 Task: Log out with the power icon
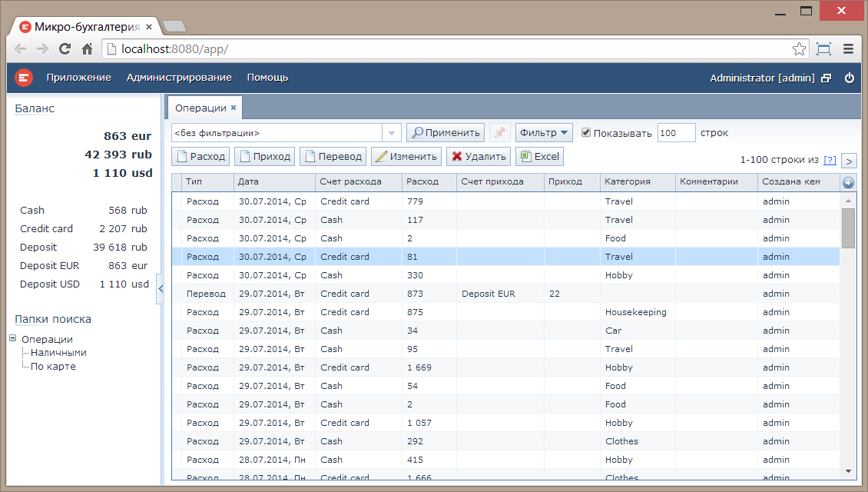tap(849, 78)
